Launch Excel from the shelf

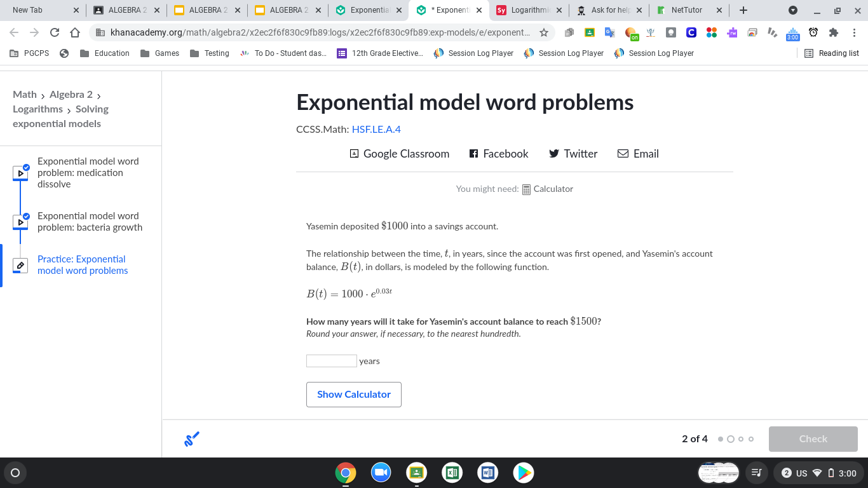(452, 473)
